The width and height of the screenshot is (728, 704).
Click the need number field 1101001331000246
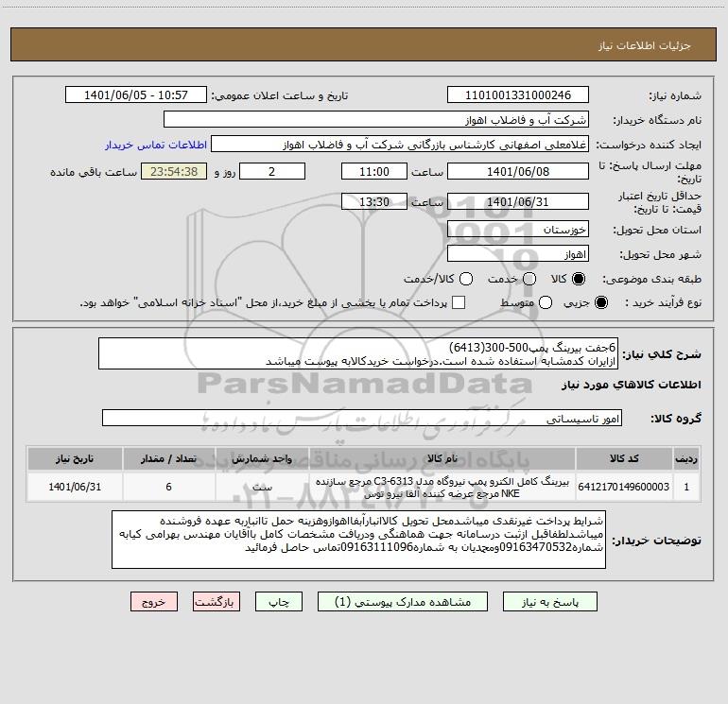click(518, 95)
